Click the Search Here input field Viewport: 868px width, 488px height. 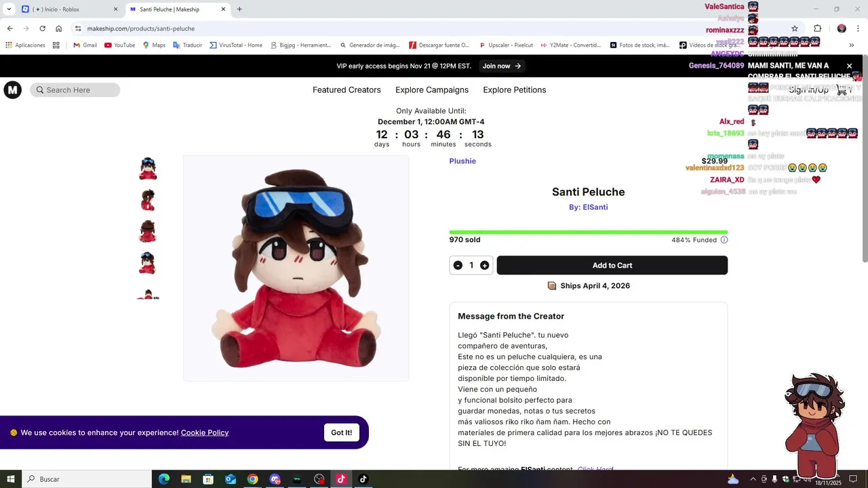pyautogui.click(x=75, y=90)
